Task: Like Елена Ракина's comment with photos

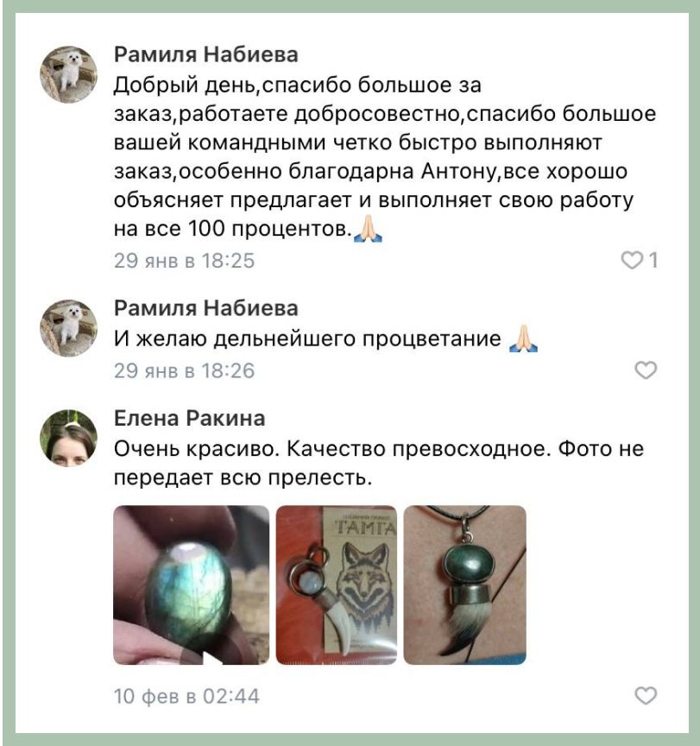Action: [646, 696]
